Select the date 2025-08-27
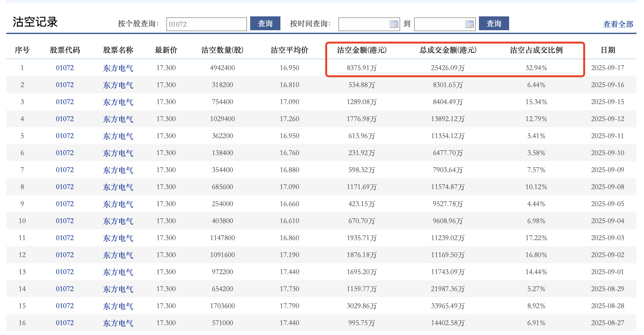The height and width of the screenshot is (335, 644). click(608, 323)
